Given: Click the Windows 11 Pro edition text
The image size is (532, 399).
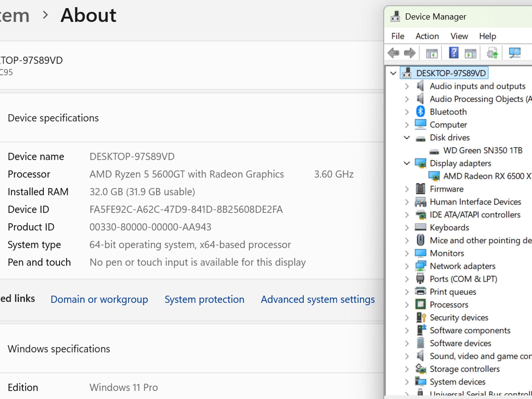Looking at the screenshot, I should coord(124,387).
